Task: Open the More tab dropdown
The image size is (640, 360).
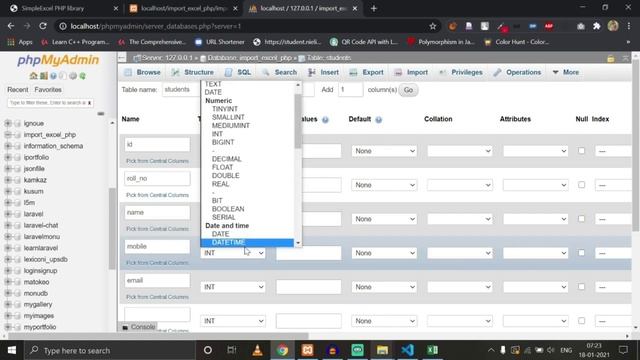Action: pos(566,72)
